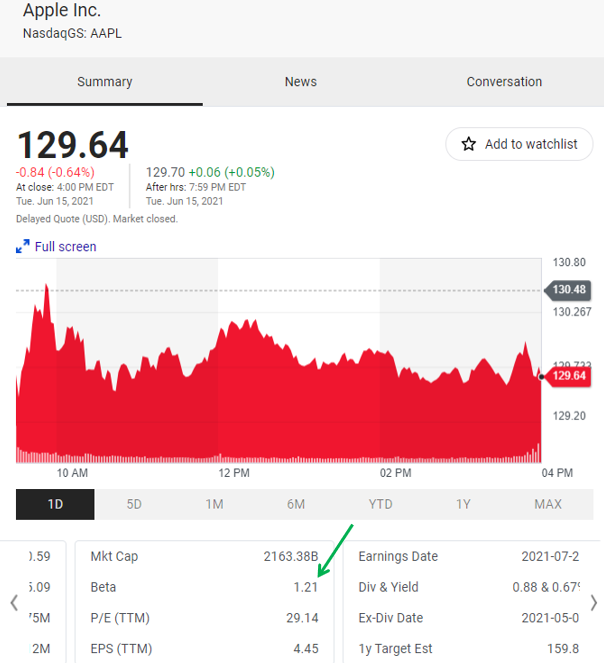The image size is (604, 663).
Task: Click the After hrs: 7:59 PM EDT text
Action: click(196, 187)
